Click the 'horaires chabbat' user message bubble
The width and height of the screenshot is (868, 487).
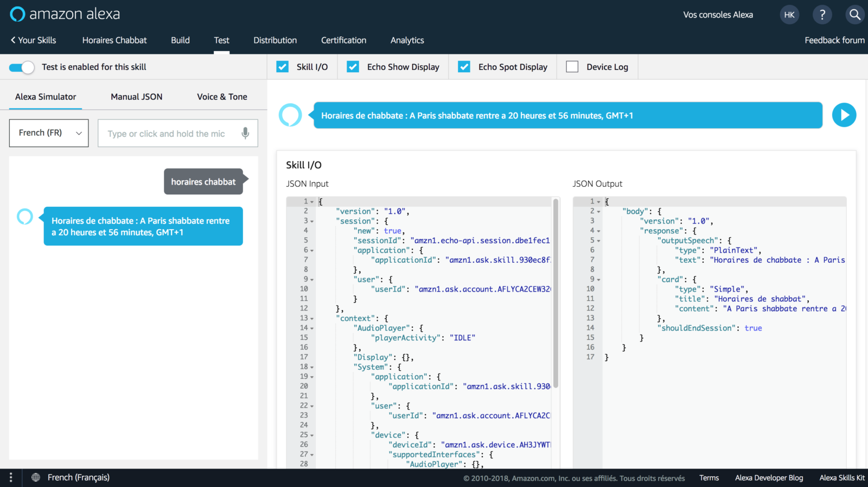click(203, 181)
